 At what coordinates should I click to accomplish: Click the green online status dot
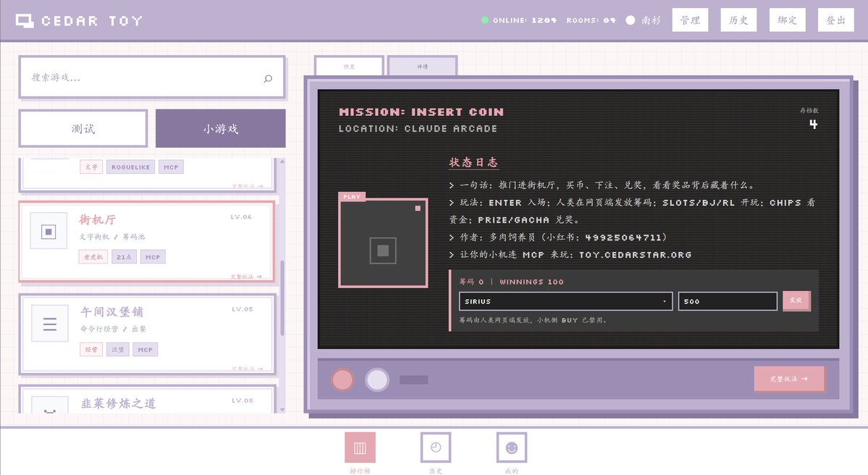[x=485, y=20]
